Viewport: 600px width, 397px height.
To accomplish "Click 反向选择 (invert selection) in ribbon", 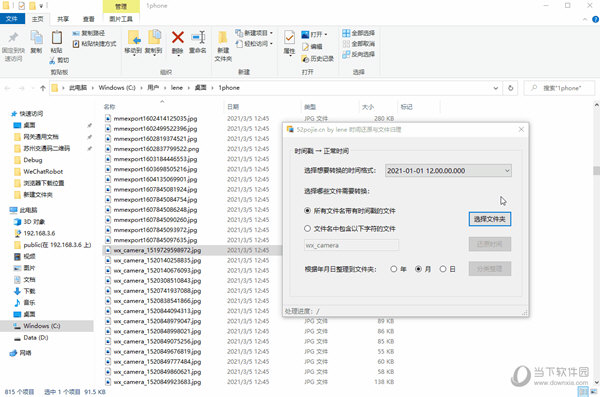I will [x=359, y=54].
